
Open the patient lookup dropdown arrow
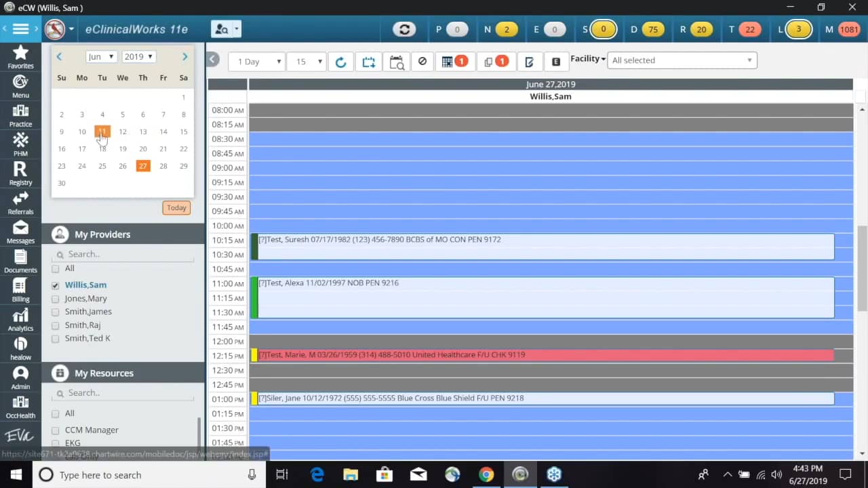[237, 29]
